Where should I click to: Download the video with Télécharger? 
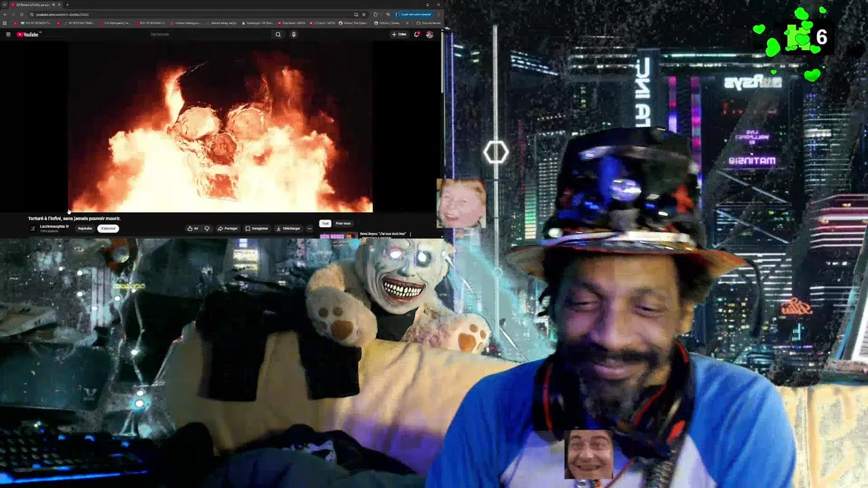click(x=288, y=228)
